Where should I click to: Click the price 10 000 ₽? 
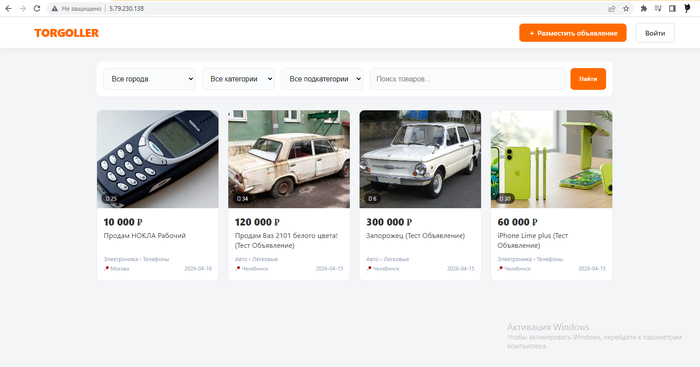pyautogui.click(x=123, y=222)
